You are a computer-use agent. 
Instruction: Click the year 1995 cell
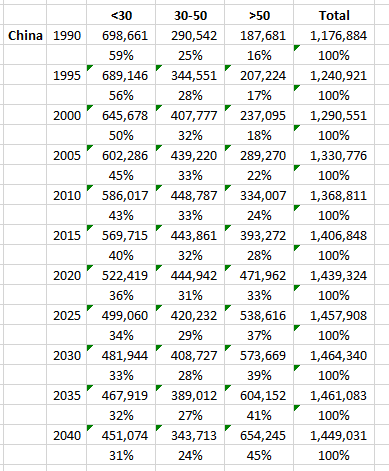click(67, 75)
